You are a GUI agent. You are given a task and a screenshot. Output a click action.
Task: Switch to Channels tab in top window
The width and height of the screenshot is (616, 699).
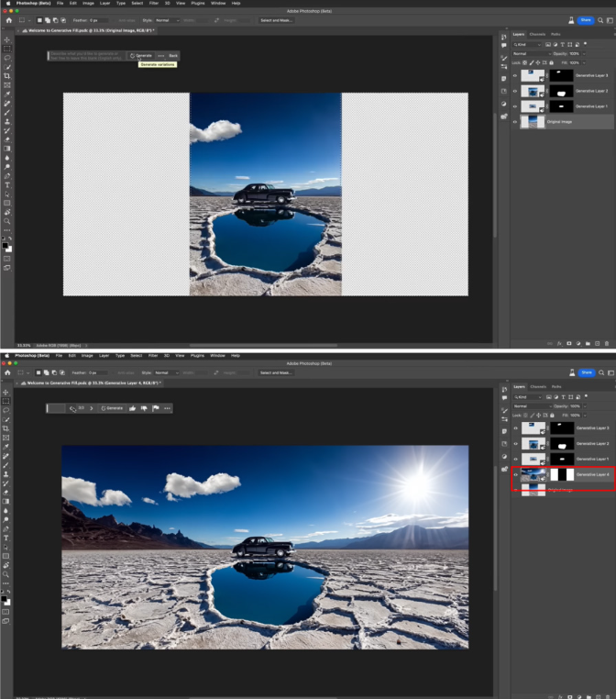point(537,34)
